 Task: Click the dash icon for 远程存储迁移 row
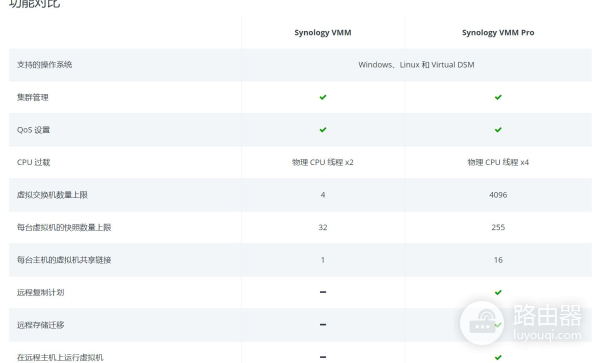coord(323,325)
